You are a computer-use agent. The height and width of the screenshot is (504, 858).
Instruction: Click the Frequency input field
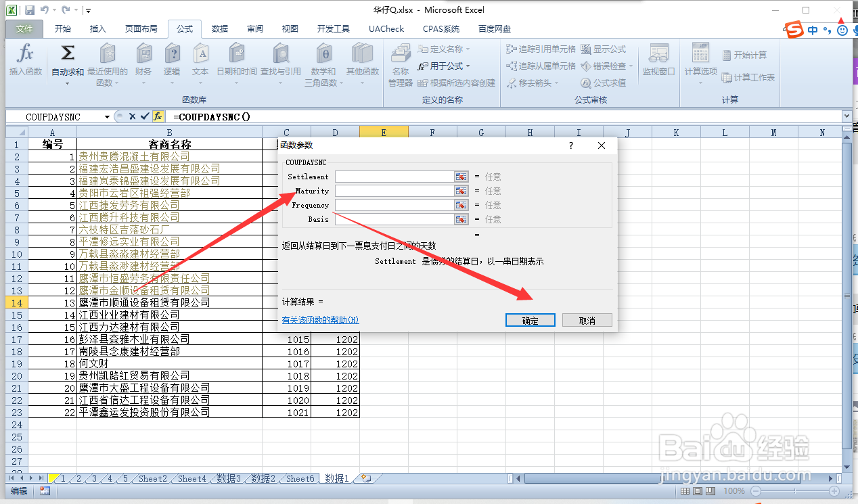pyautogui.click(x=394, y=205)
